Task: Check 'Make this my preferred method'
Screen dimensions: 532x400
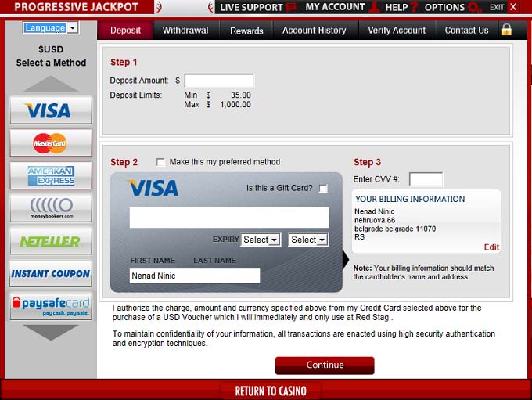Action: pyautogui.click(x=160, y=162)
